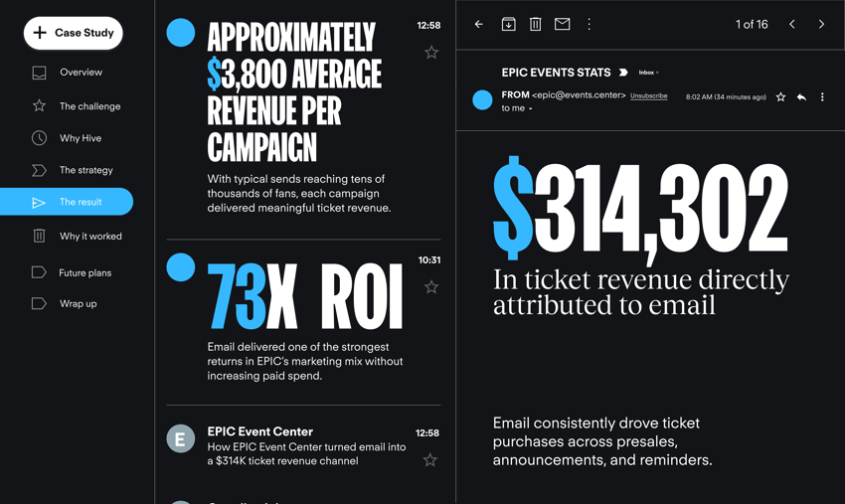Click the importance marker beside EPIC EVENTS STATS

tap(623, 73)
